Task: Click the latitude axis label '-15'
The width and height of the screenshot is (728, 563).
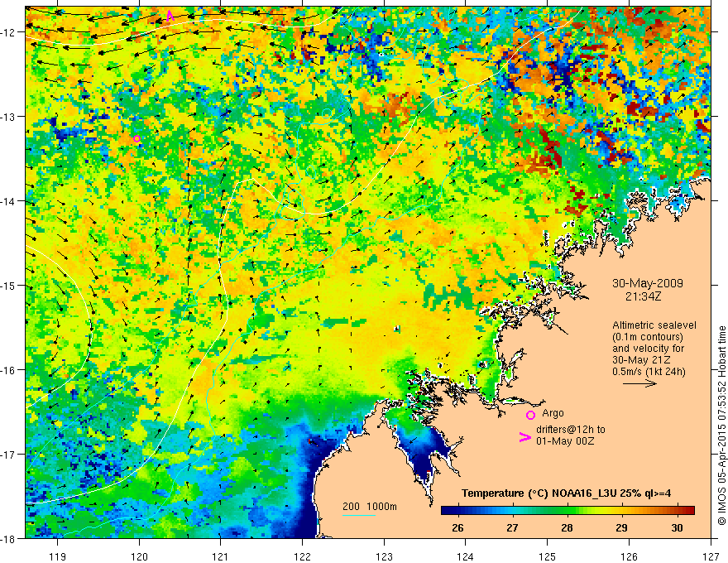Action: click(x=8, y=286)
